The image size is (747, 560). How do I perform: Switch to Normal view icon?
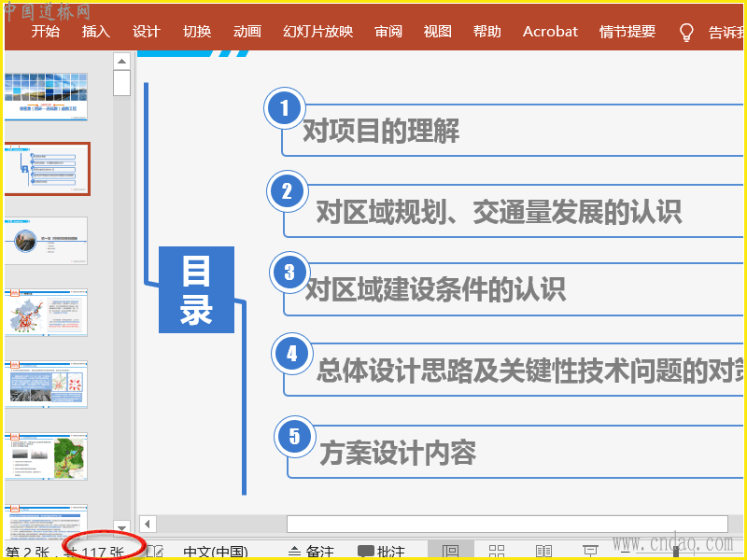[451, 552]
